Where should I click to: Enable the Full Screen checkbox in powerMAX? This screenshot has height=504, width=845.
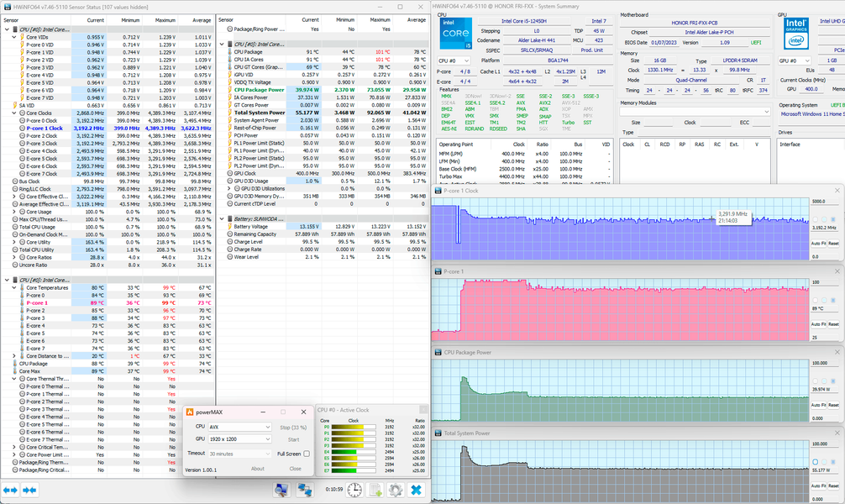pyautogui.click(x=307, y=454)
